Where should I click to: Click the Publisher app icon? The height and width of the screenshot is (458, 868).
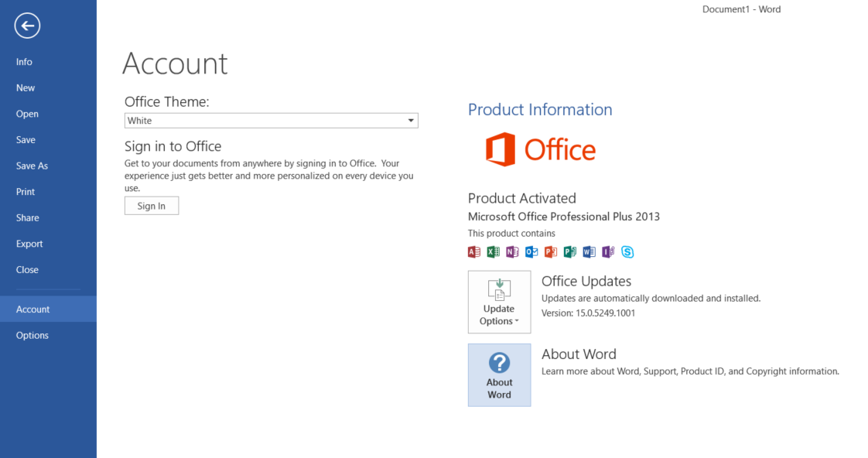click(569, 252)
